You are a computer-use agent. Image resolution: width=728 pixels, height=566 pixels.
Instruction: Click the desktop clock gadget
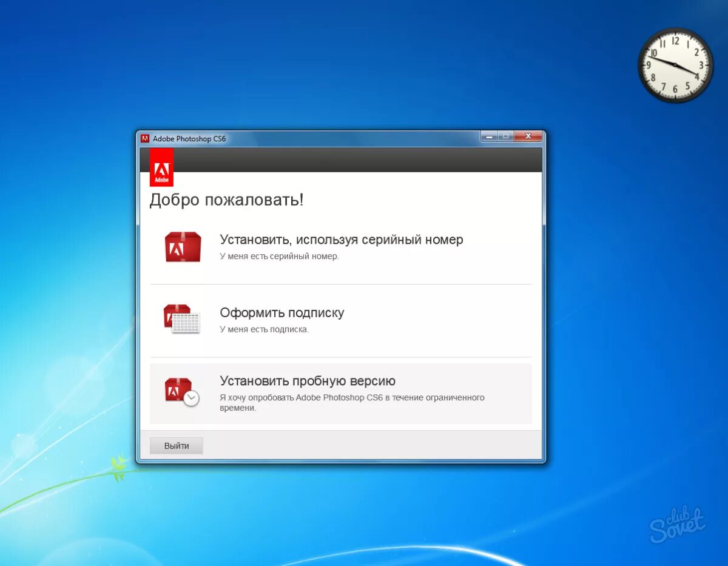point(675,65)
